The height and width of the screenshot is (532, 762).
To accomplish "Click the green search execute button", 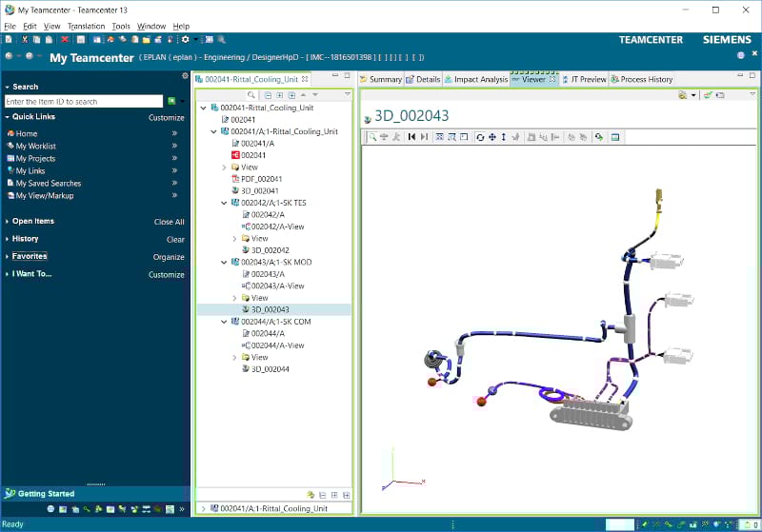I will (171, 101).
